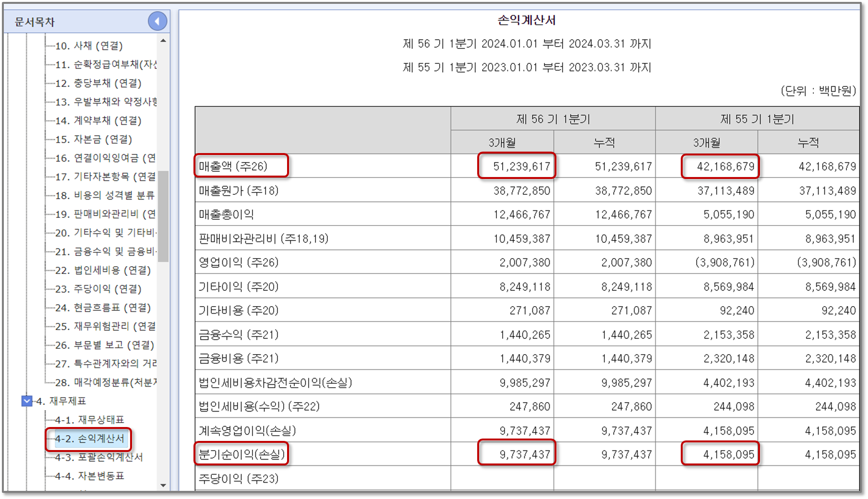Click 제56기 3개월 영업이익 value 2,007,380
868x499 pixels.
(x=525, y=262)
